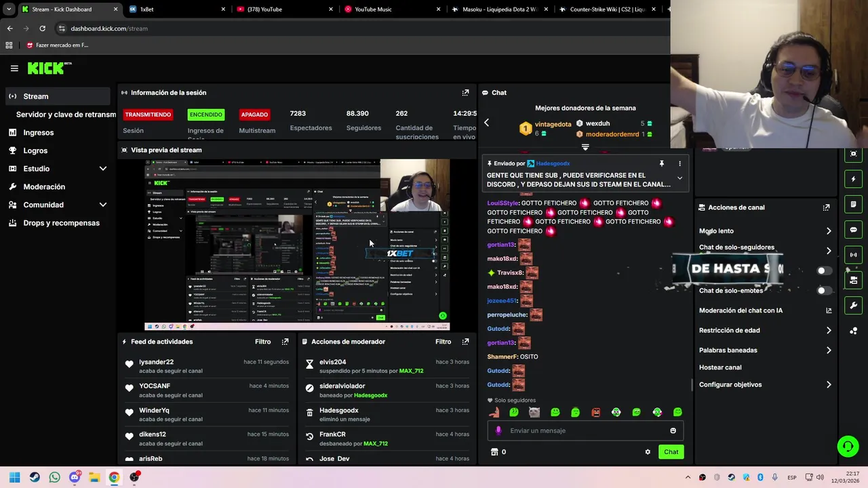Insert the crying cat emote
The width and height of the screenshot is (868, 488).
click(534, 412)
